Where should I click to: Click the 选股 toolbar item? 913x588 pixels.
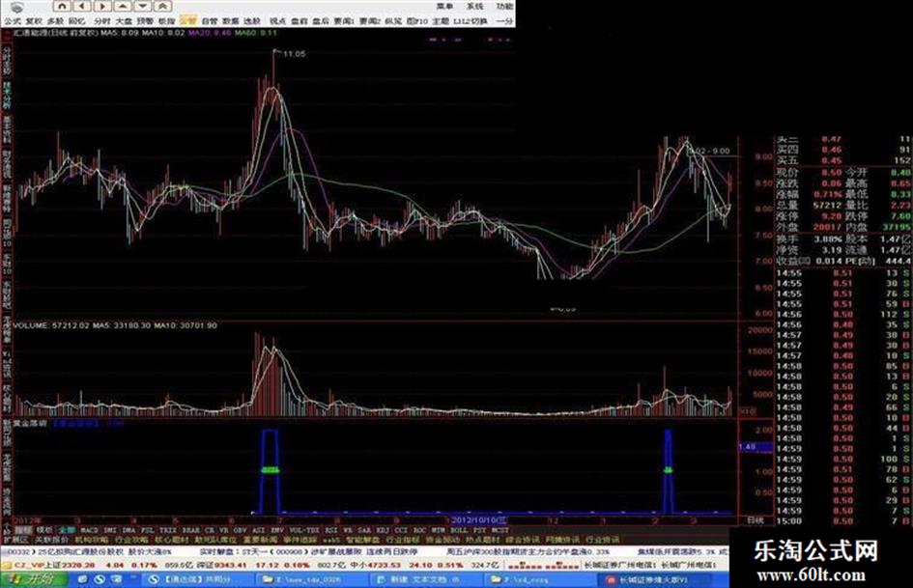tap(252, 21)
